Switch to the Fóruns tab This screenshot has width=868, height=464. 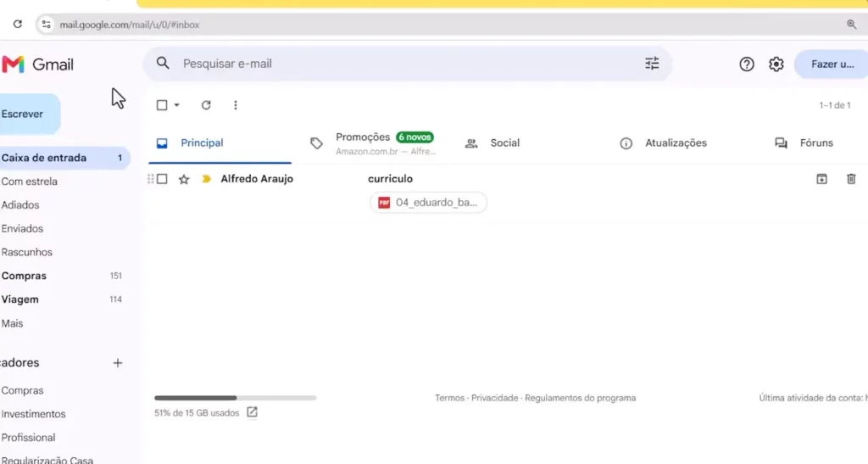816,143
